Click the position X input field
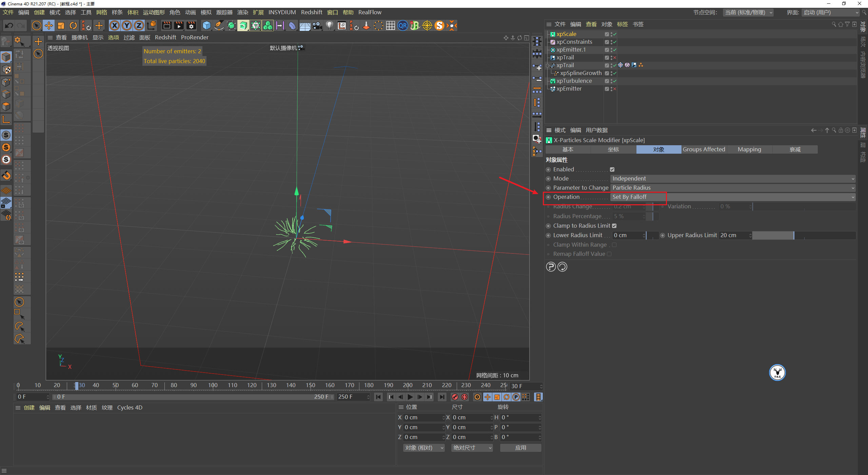The image size is (868, 475). [x=424, y=418]
